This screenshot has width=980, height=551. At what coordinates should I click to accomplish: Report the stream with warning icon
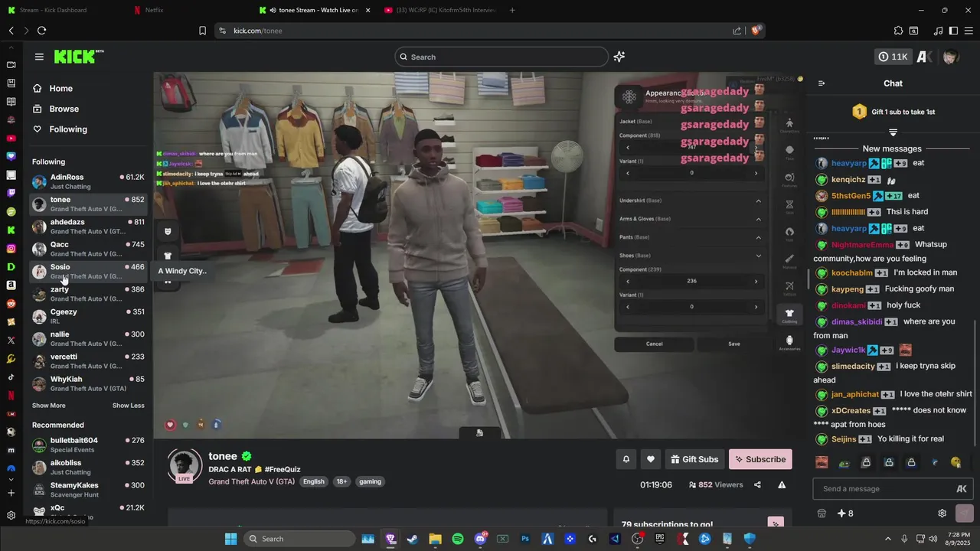click(x=782, y=484)
